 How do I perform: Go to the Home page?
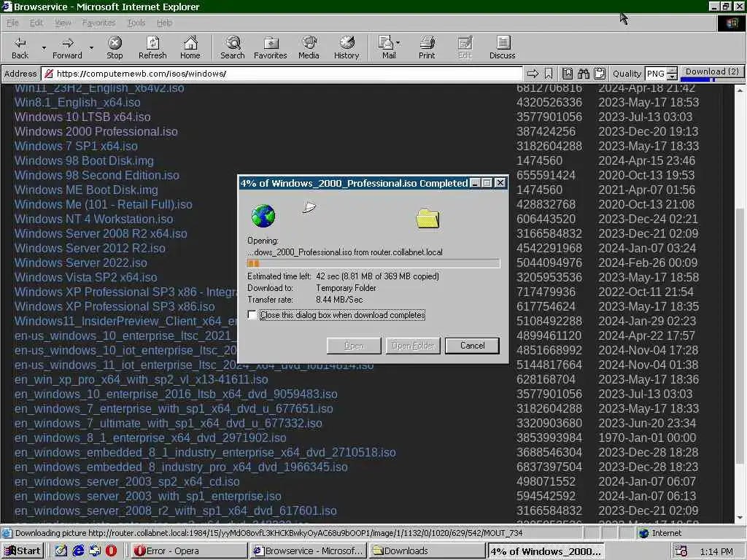pyautogui.click(x=190, y=47)
